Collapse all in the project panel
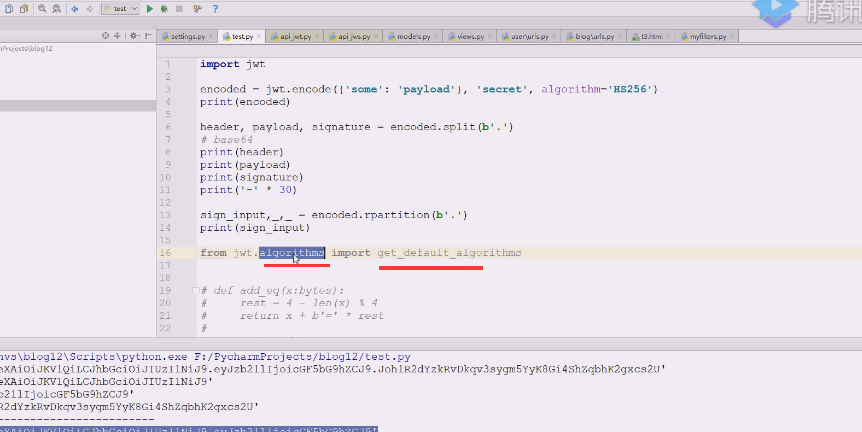 [x=117, y=36]
